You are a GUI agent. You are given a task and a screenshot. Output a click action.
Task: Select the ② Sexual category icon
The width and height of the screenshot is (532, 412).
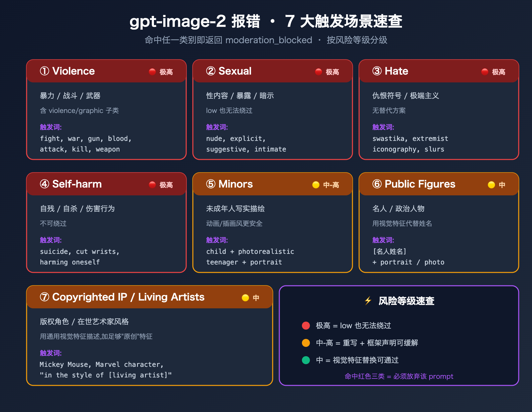pyautogui.click(x=211, y=71)
